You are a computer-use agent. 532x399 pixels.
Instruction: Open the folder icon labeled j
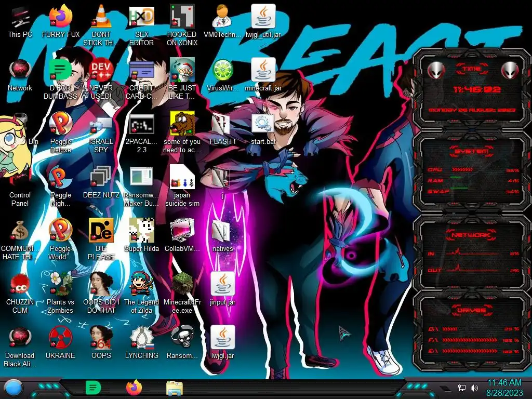222,182
